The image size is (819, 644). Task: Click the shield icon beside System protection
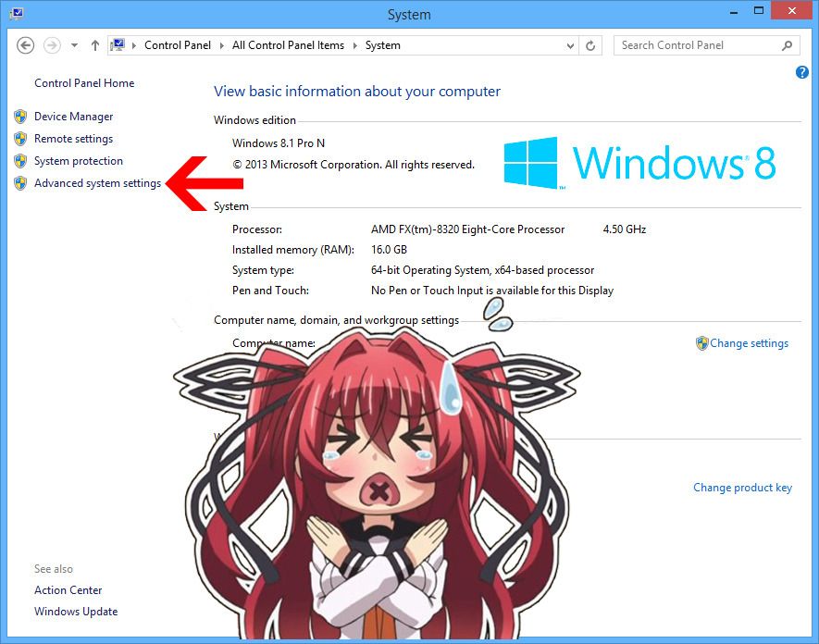coord(20,161)
